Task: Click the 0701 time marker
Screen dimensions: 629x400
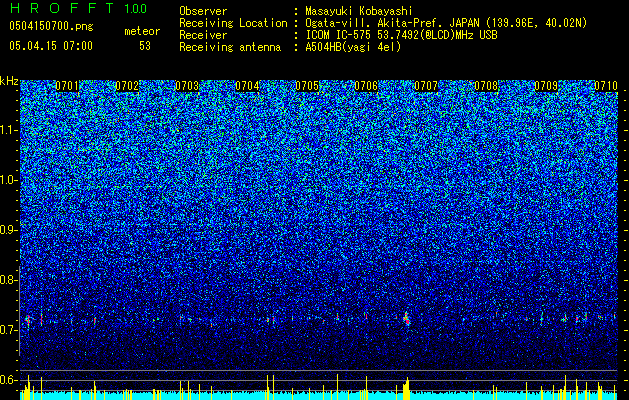Action: pos(67,86)
